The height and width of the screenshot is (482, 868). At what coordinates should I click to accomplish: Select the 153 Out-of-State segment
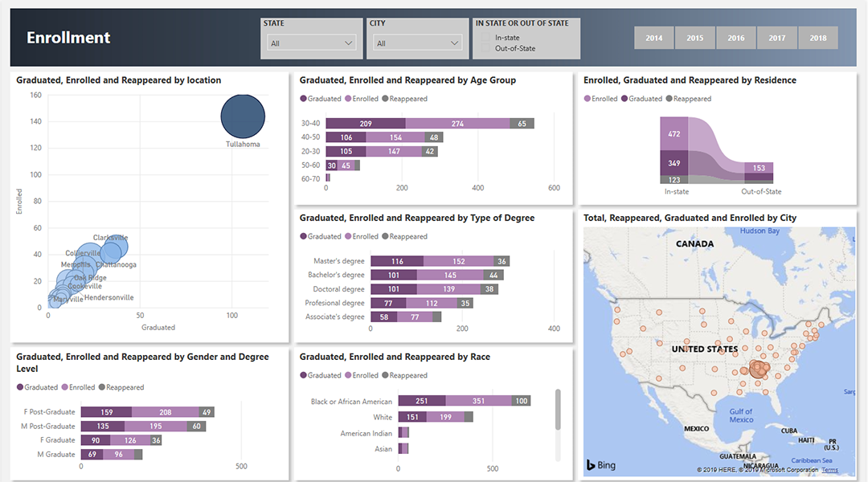pos(759,168)
